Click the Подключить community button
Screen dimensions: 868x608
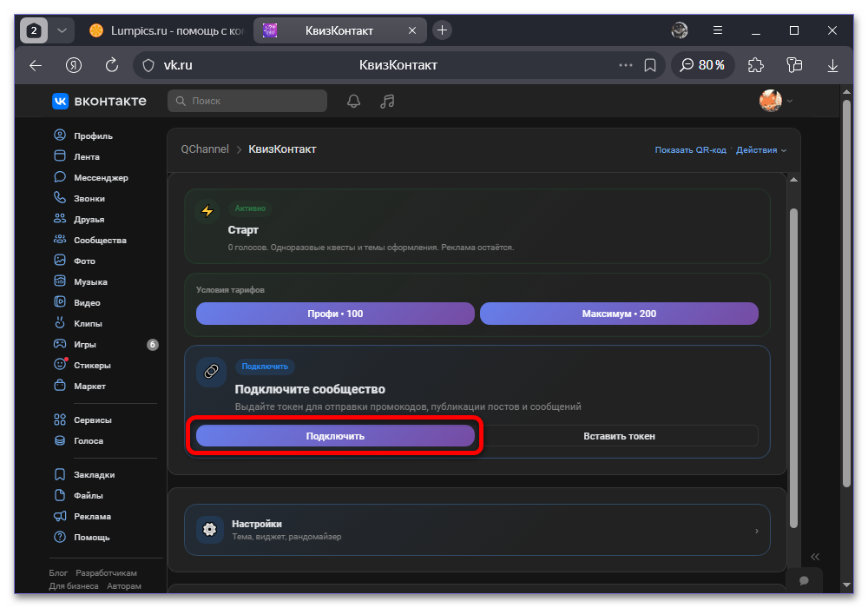click(x=335, y=436)
